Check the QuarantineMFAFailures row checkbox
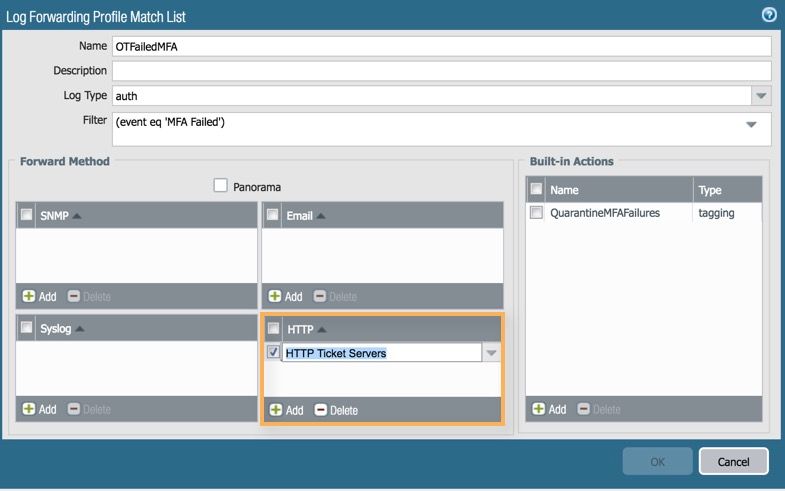Image resolution: width=785 pixels, height=491 pixels. point(536,212)
